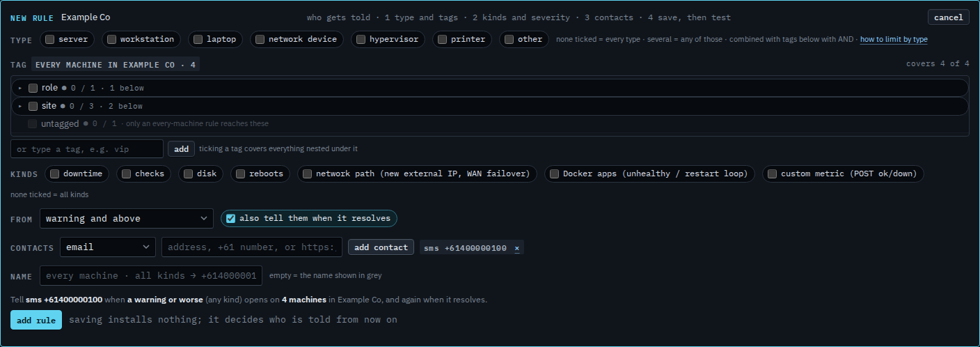Focus the contact address input field

tap(252, 247)
